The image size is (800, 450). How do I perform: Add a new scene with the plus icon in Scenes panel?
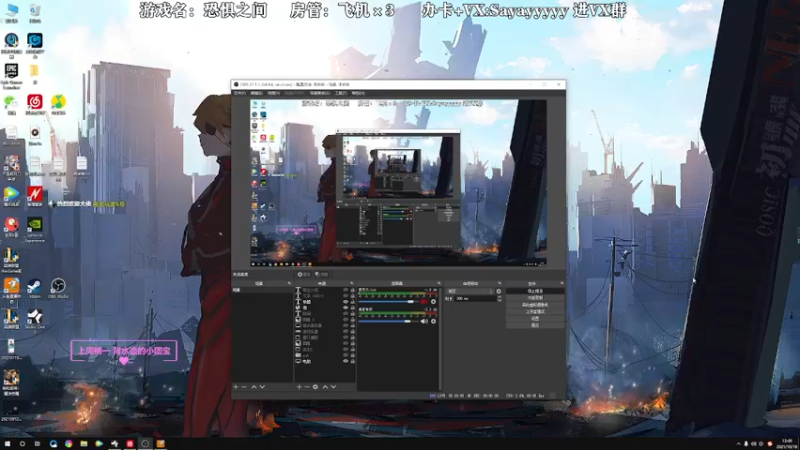tap(236, 387)
